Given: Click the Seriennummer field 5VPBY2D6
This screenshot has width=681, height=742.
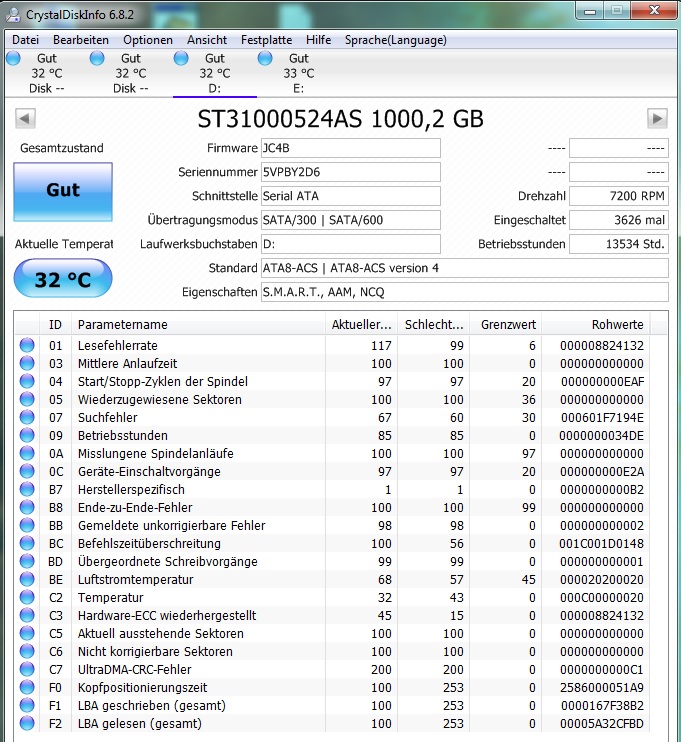Looking at the screenshot, I should (x=351, y=172).
